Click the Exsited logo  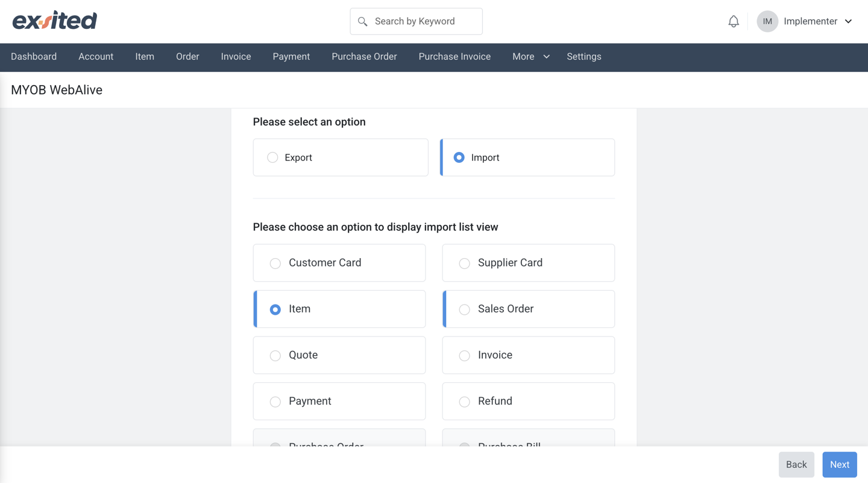point(55,21)
